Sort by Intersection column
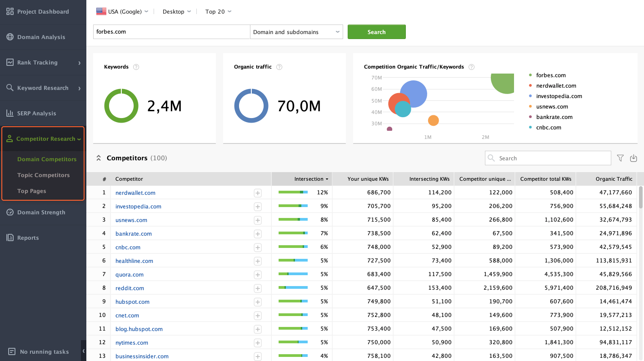This screenshot has height=361, width=644. (302, 179)
